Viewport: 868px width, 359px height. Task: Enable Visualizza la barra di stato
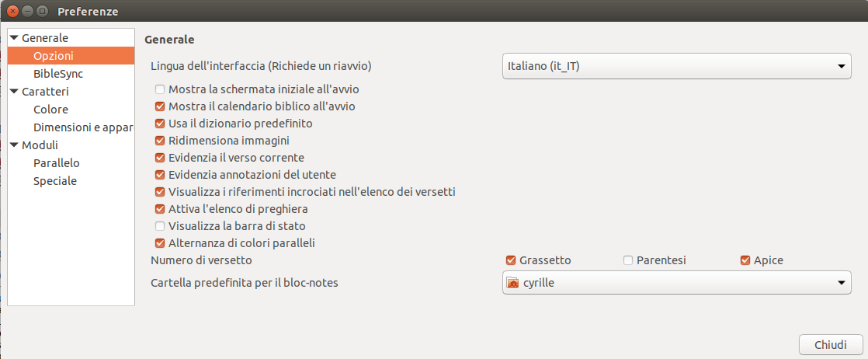coord(160,226)
